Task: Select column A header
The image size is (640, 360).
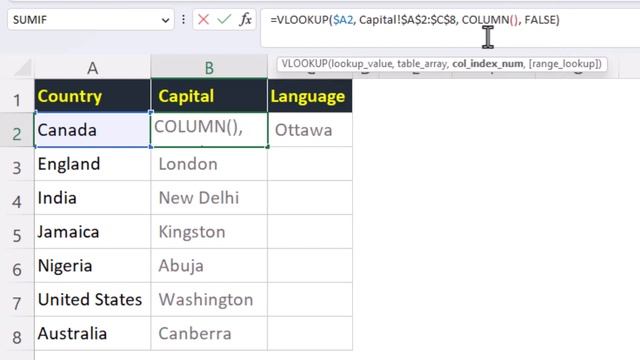Action: coord(93,68)
